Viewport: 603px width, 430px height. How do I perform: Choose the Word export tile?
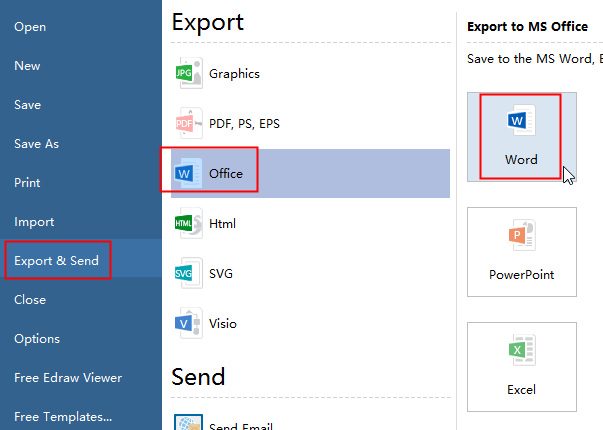(522, 137)
